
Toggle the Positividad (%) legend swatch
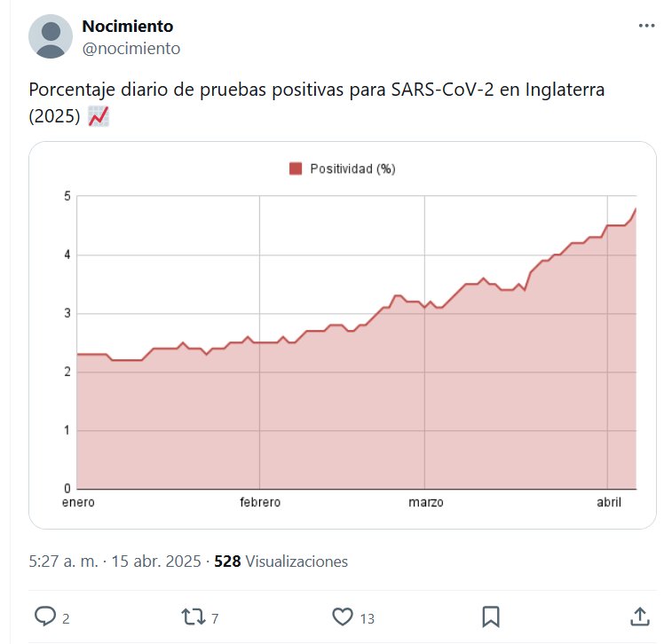click(296, 169)
